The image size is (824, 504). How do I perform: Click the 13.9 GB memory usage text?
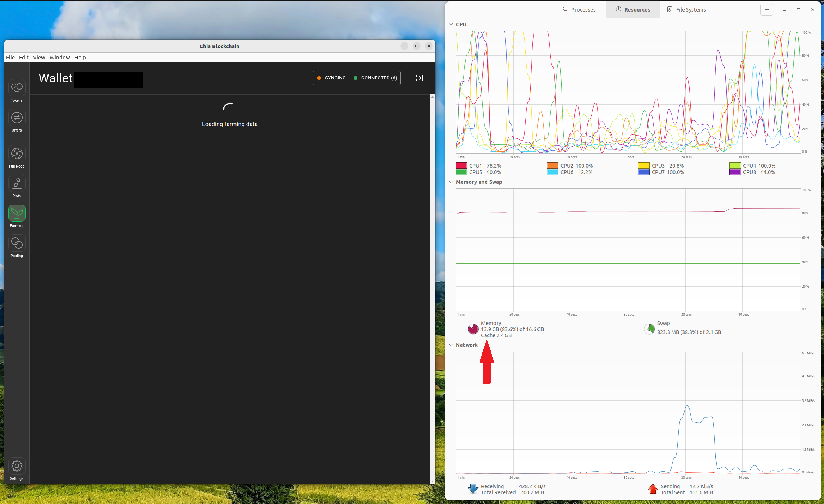(x=513, y=329)
